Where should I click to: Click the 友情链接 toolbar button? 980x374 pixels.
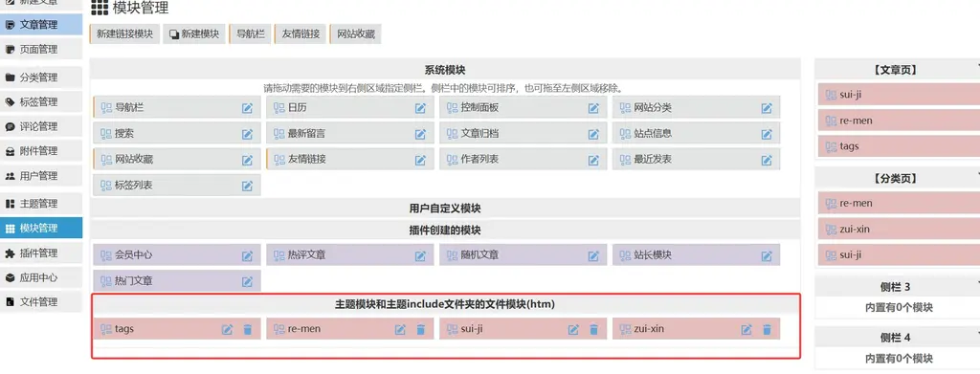[x=300, y=33]
